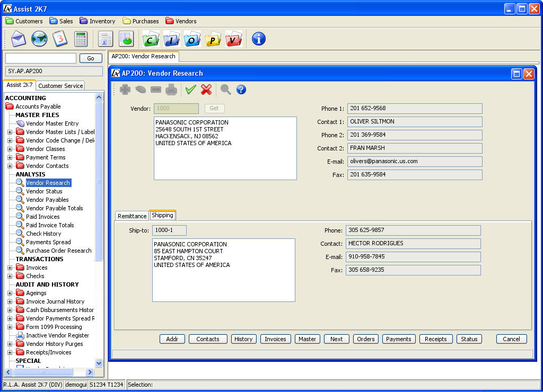Screen dimensions: 543x392
Task: Expand Payment Terms node
Action: (10, 157)
